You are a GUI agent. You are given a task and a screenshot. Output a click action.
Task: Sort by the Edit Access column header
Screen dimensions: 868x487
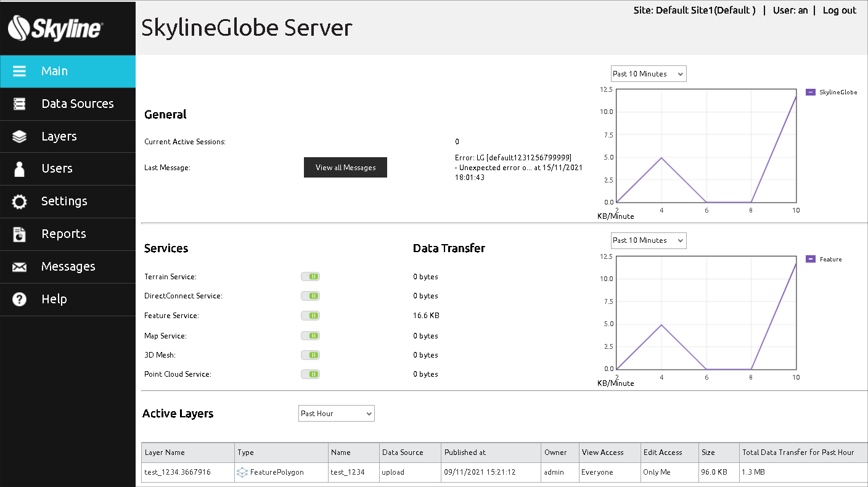(669, 452)
